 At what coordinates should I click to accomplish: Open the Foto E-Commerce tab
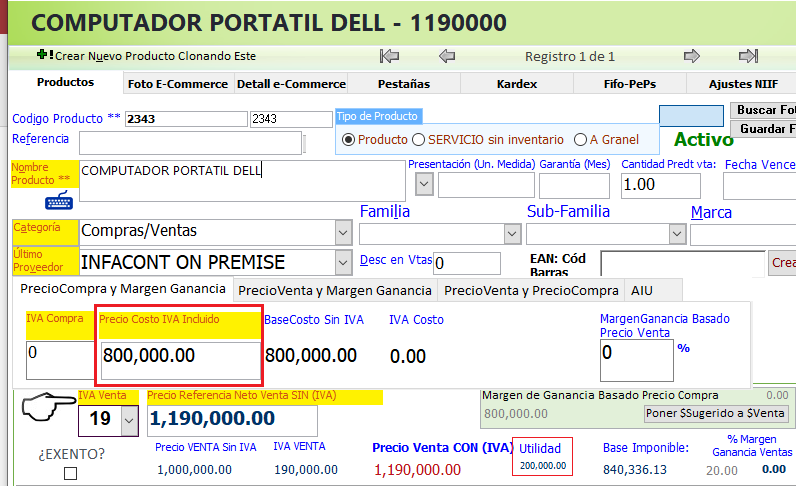click(178, 84)
